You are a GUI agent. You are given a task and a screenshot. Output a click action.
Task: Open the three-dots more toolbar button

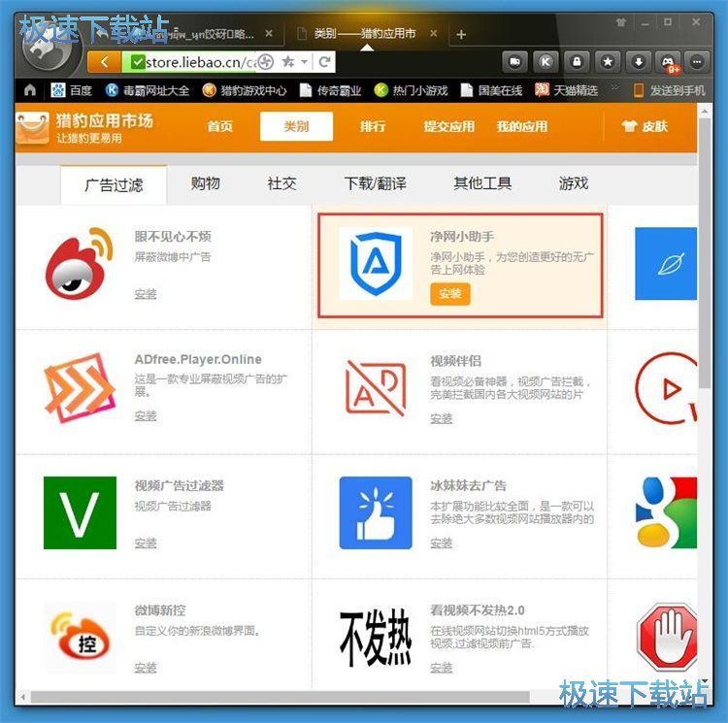click(x=697, y=62)
